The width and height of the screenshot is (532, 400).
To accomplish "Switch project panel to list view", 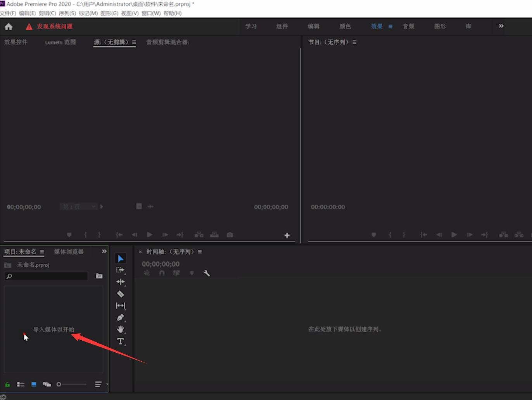I will click(x=21, y=384).
